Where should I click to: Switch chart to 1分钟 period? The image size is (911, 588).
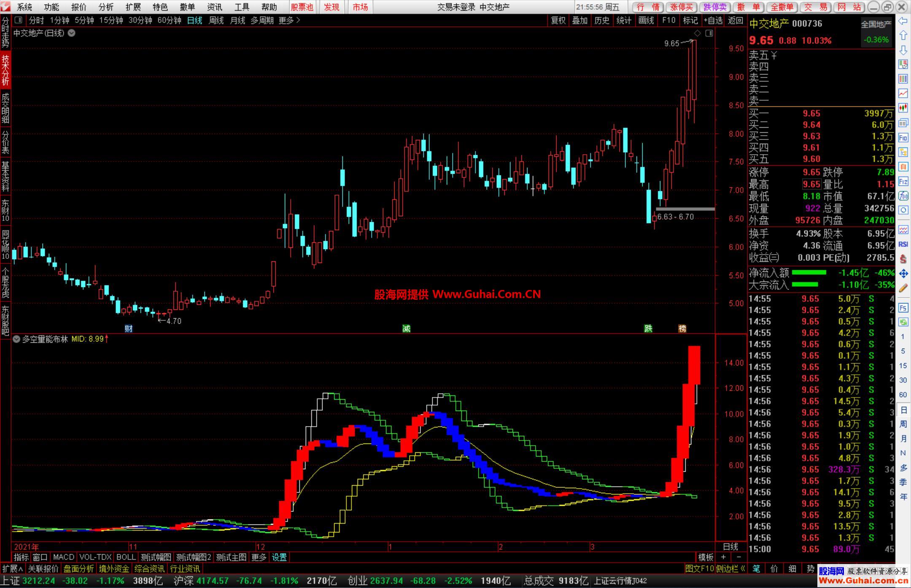coord(59,20)
